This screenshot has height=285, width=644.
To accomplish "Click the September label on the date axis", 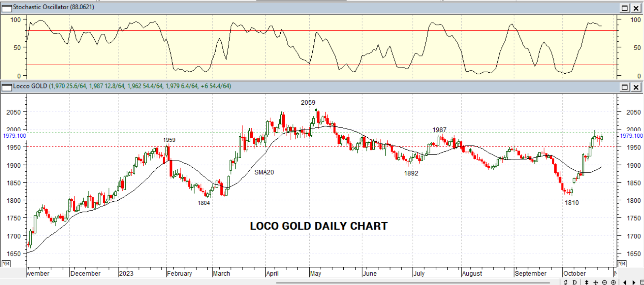I will coord(531,273).
